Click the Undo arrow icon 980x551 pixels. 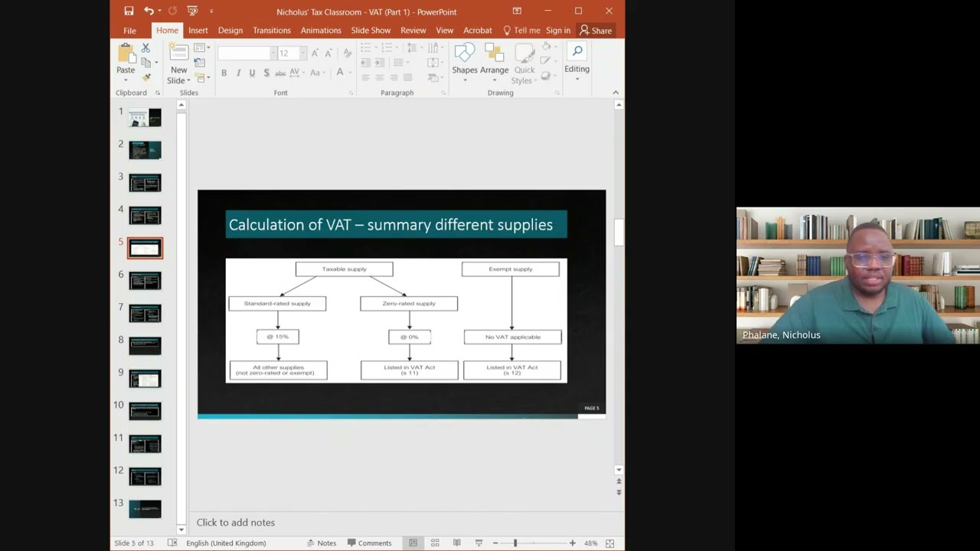point(149,11)
